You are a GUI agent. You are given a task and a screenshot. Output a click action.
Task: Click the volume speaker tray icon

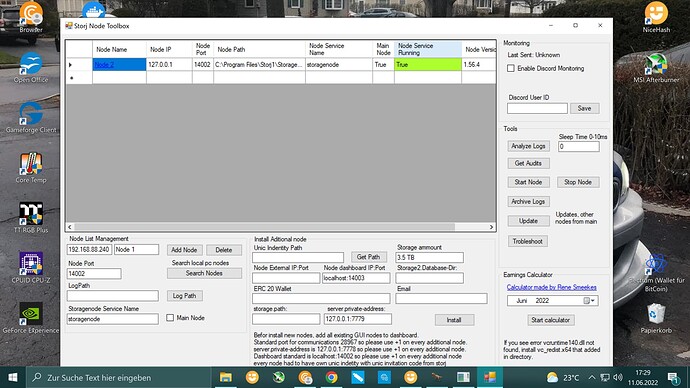(618, 377)
